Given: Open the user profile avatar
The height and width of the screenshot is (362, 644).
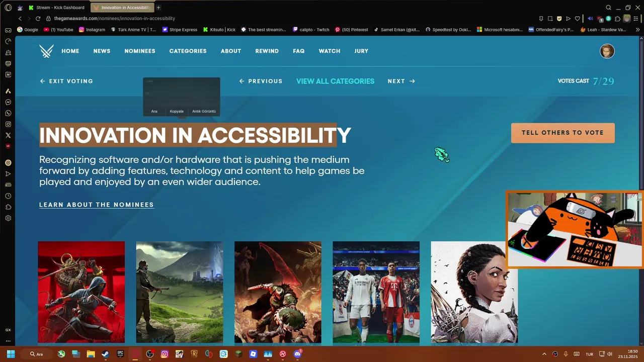Looking at the screenshot, I should click(607, 51).
